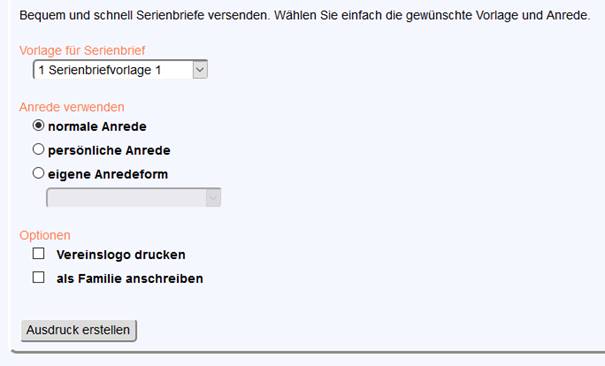Pick the eigene Anredeform radio button

click(x=38, y=173)
